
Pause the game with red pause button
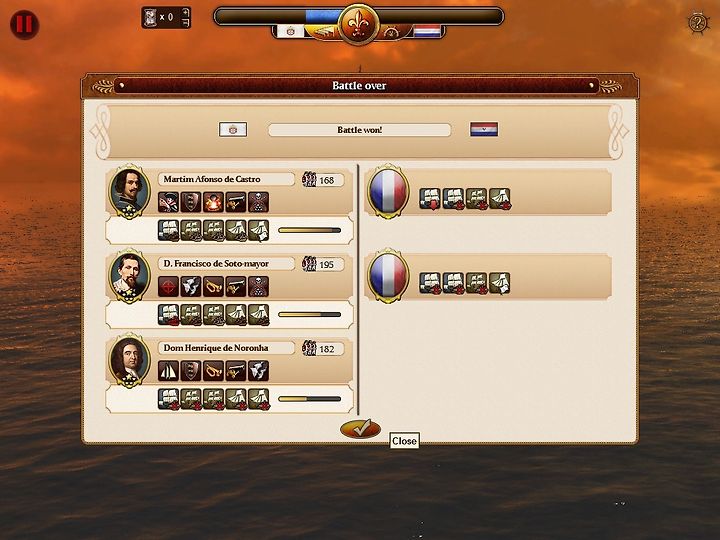pyautogui.click(x=24, y=24)
